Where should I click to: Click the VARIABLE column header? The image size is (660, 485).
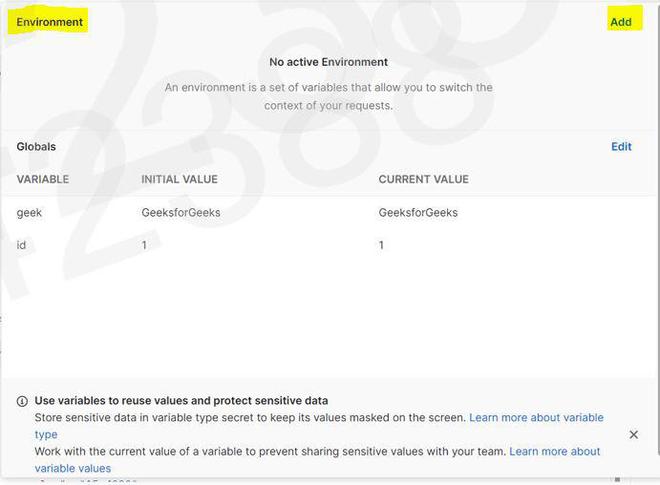pyautogui.click(x=43, y=180)
